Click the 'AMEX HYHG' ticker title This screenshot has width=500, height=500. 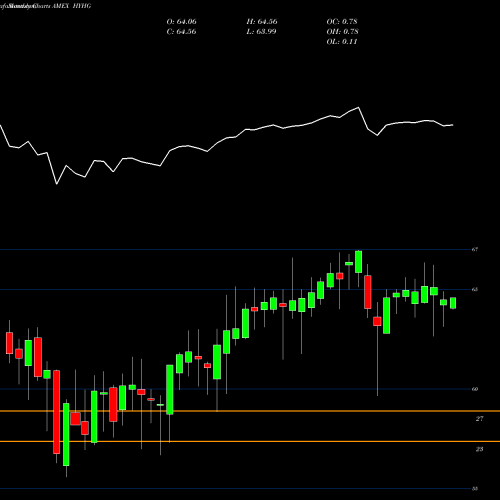pos(71,6)
